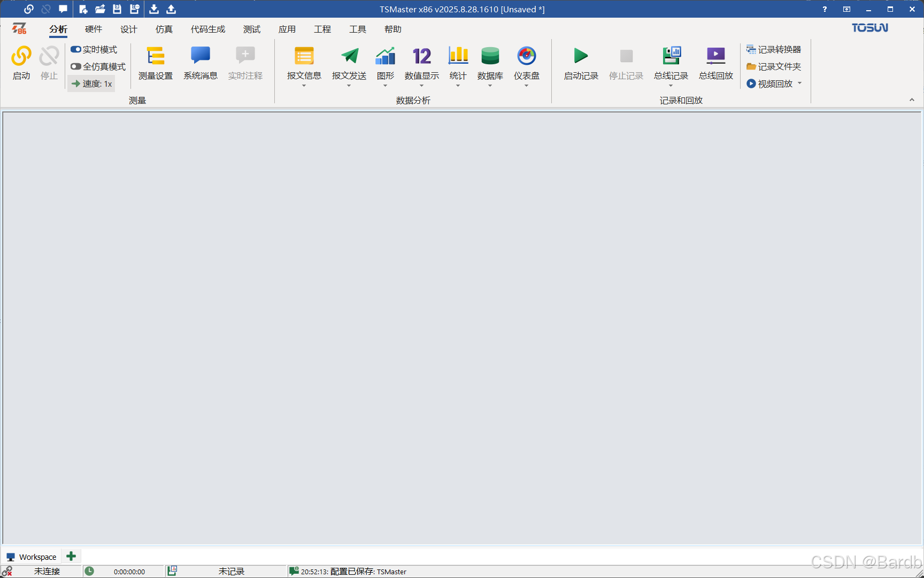Click the 报文发送 paper plane icon
This screenshot has width=924, height=578.
point(350,56)
